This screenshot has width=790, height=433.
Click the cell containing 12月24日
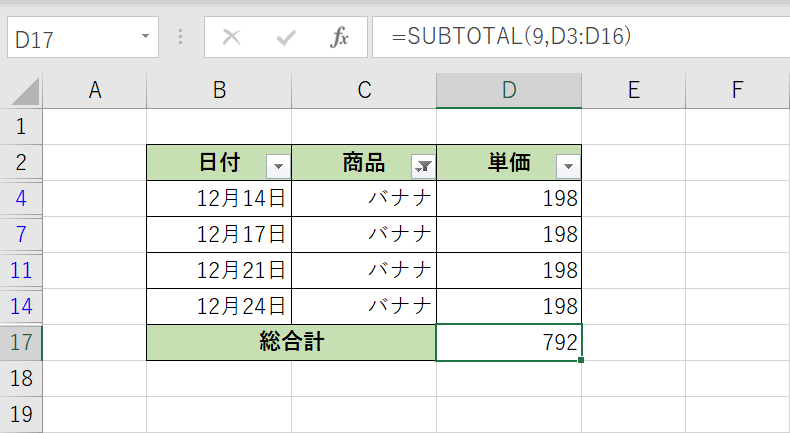219,306
